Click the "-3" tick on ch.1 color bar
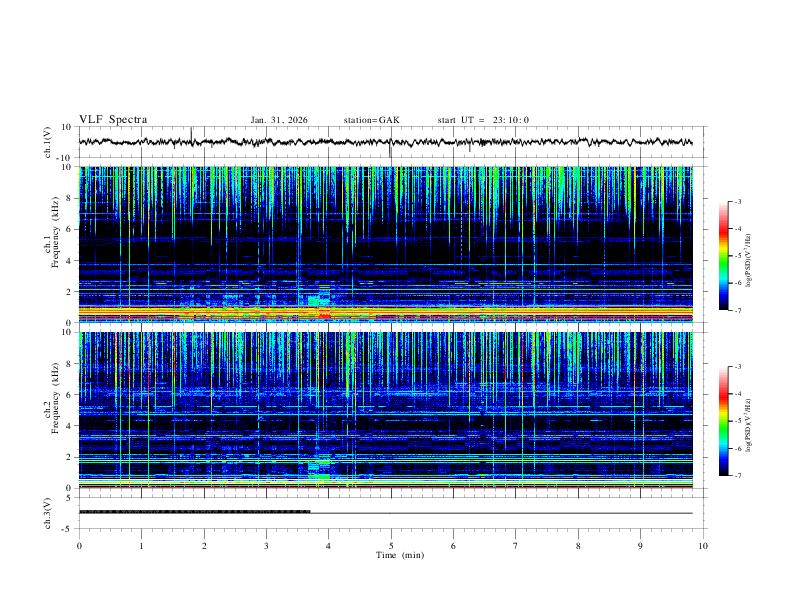The width and height of the screenshot is (792, 612). (x=737, y=201)
